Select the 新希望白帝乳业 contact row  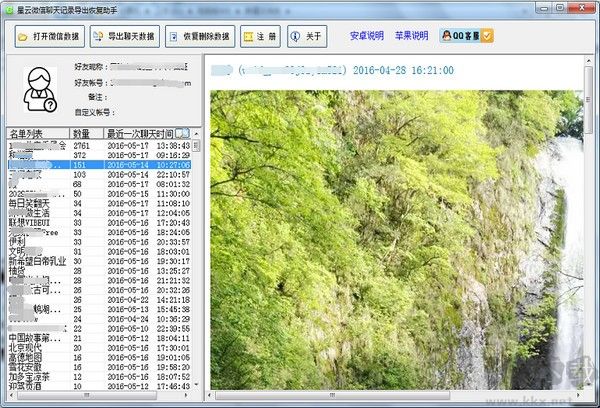99,261
